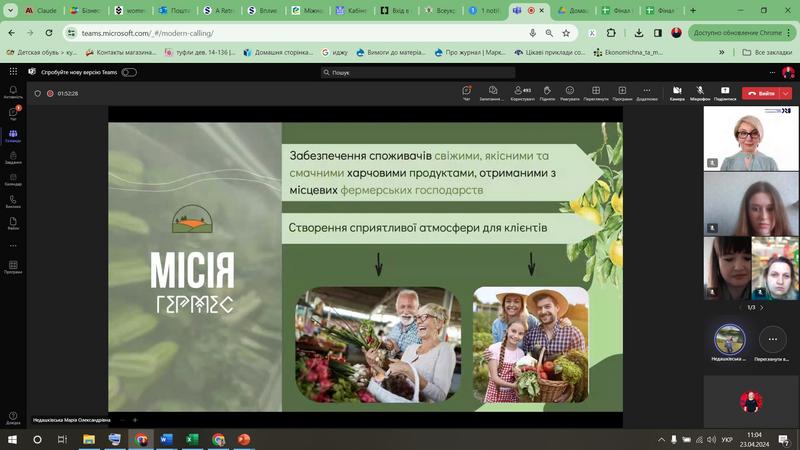Open the meeting Chat panel
Image resolution: width=800 pixels, height=450 pixels.
pyautogui.click(x=466, y=93)
